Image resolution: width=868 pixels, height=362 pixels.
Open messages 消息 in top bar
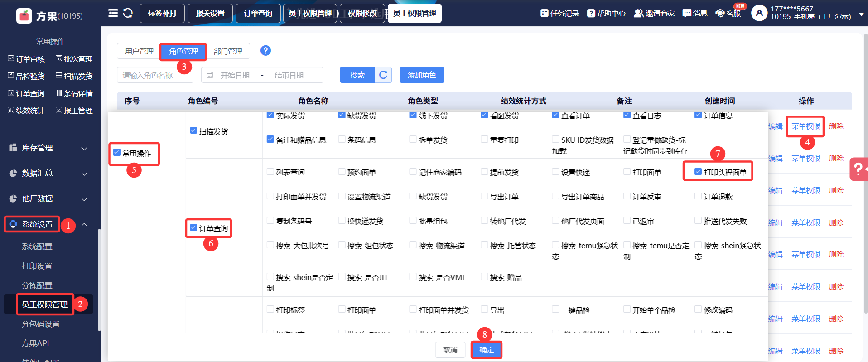tap(695, 13)
